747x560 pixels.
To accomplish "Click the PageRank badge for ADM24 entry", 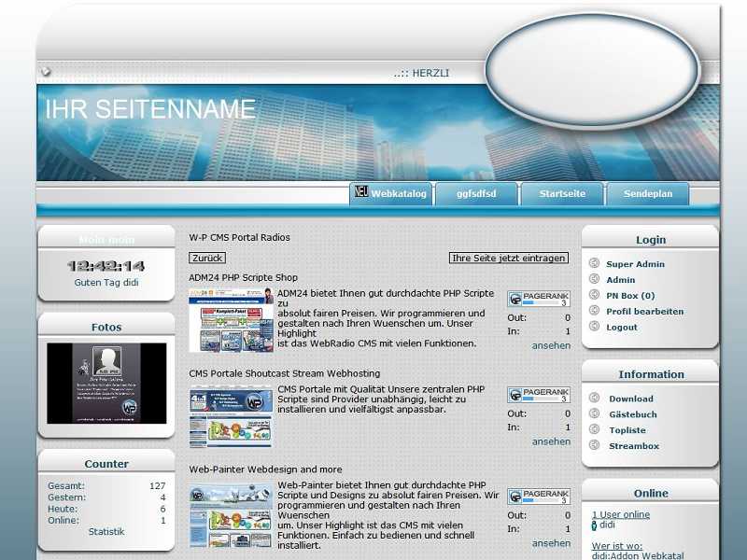I will tap(539, 299).
